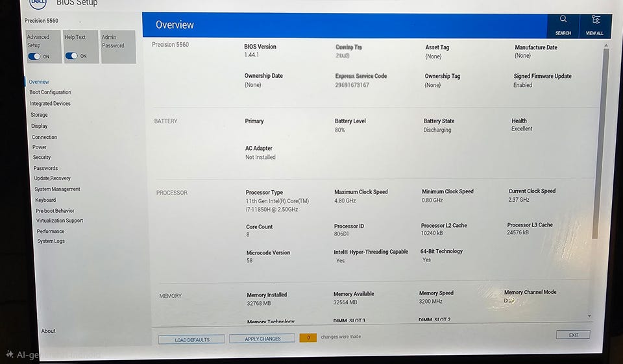Go to Storage settings
This screenshot has width=623, height=364.
click(40, 115)
